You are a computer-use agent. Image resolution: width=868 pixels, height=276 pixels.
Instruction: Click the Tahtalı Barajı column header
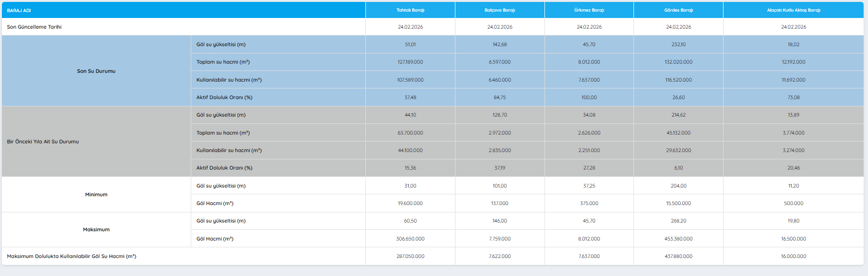(410, 10)
